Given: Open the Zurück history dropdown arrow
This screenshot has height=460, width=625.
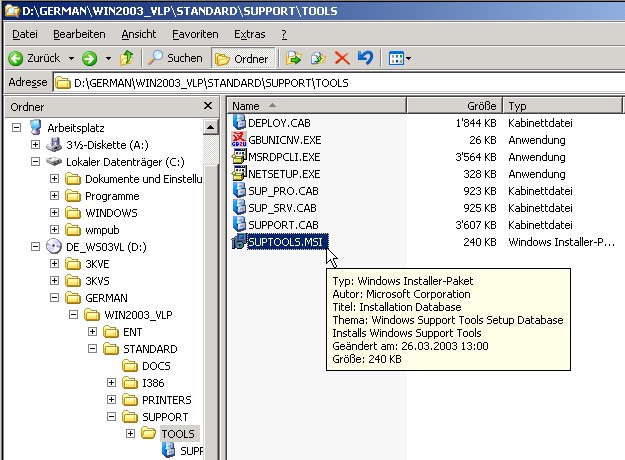Looking at the screenshot, I should pos(71,59).
